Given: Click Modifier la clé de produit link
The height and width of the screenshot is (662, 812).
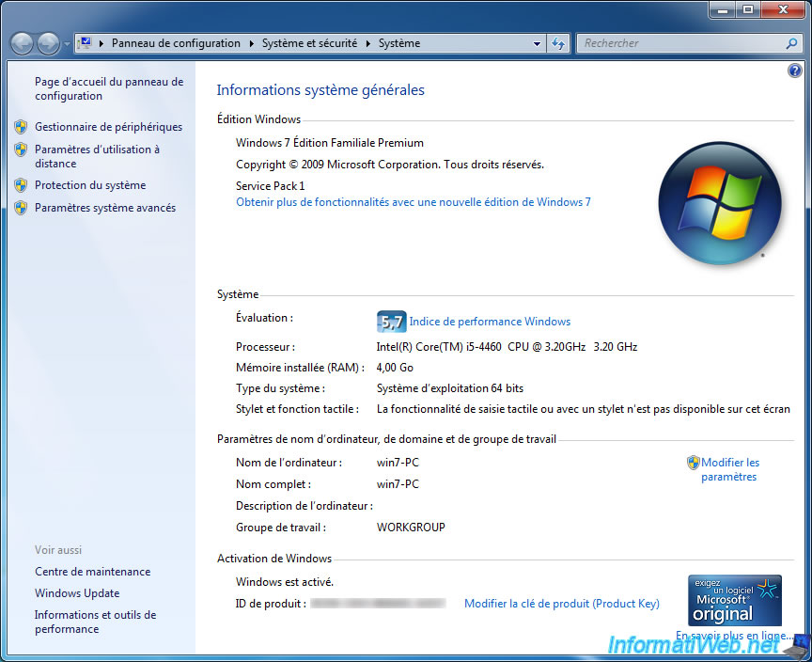Looking at the screenshot, I should [x=561, y=604].
